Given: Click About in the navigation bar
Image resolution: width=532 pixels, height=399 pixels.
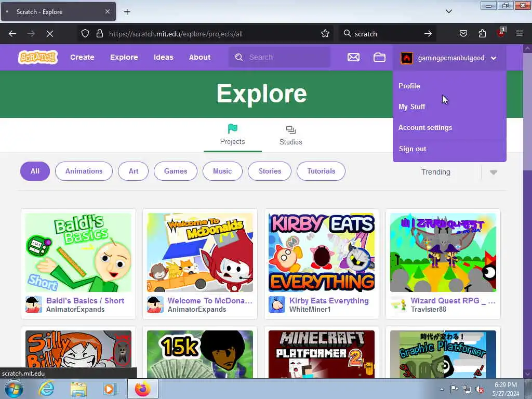Looking at the screenshot, I should 199,57.
